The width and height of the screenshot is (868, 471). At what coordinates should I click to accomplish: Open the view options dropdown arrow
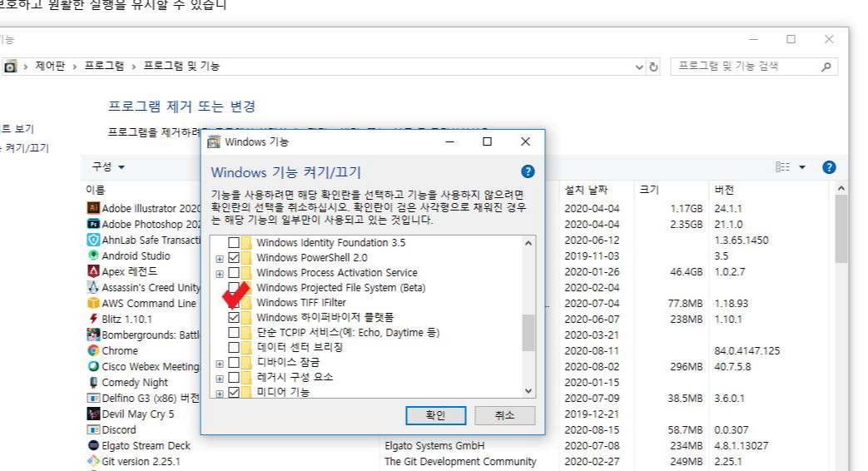click(801, 167)
